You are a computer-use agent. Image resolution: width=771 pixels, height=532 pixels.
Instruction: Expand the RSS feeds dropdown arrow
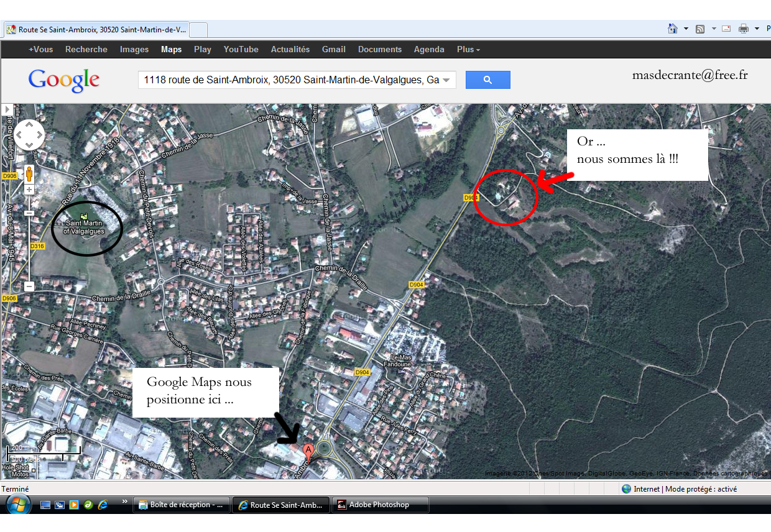[714, 29]
